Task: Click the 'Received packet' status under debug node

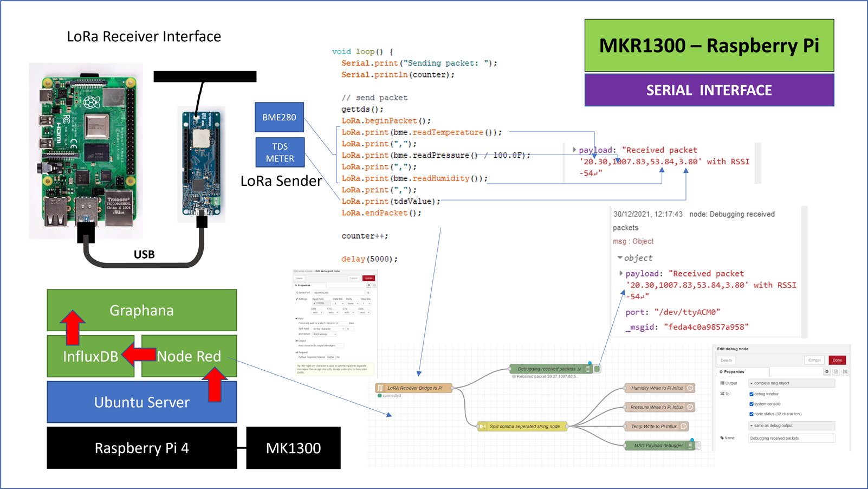Action: coord(547,376)
